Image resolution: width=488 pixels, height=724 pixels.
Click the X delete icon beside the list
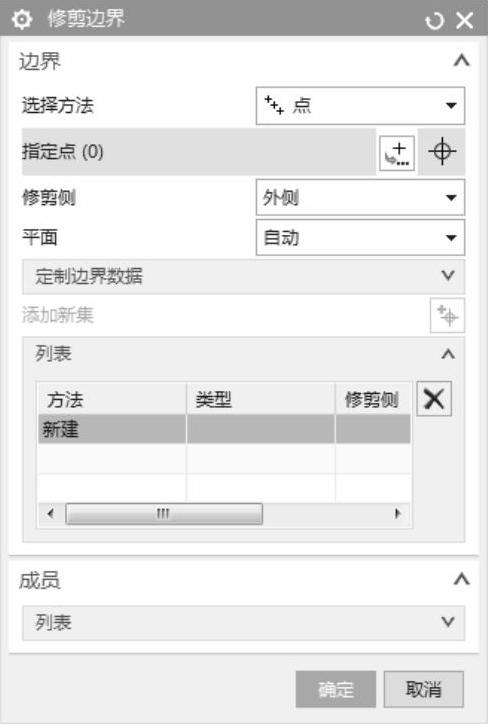point(434,398)
